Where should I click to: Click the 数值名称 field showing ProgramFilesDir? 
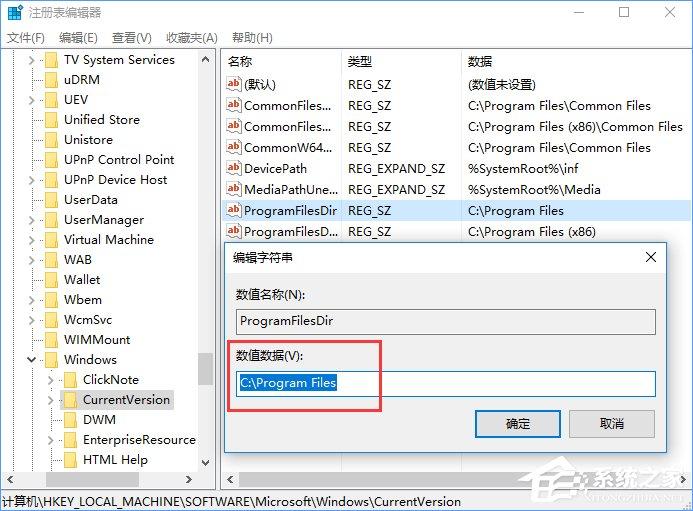(x=446, y=321)
